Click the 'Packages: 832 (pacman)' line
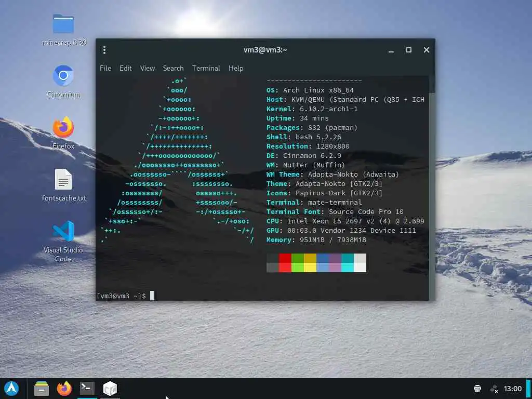 tap(312, 128)
